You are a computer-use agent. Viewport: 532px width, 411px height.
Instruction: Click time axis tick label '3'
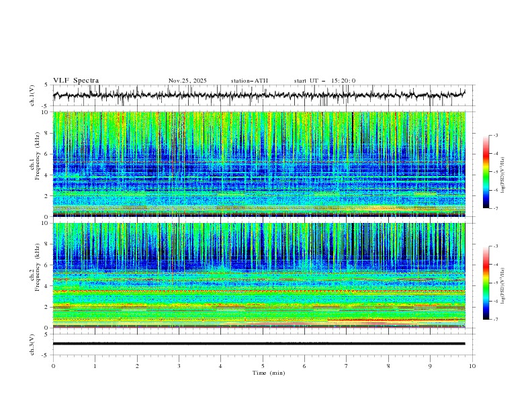179,366
